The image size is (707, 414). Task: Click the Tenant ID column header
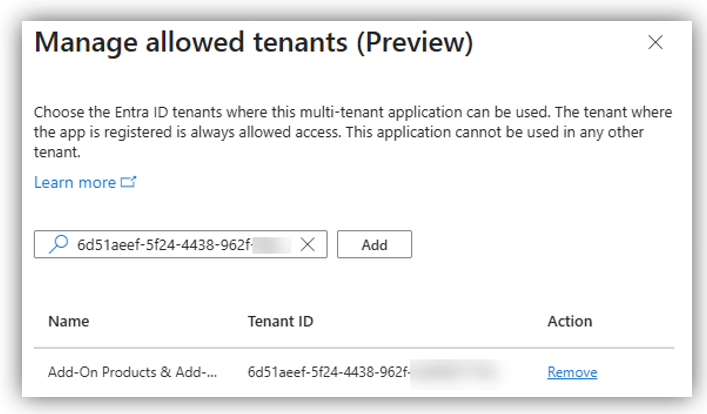pyautogui.click(x=281, y=321)
